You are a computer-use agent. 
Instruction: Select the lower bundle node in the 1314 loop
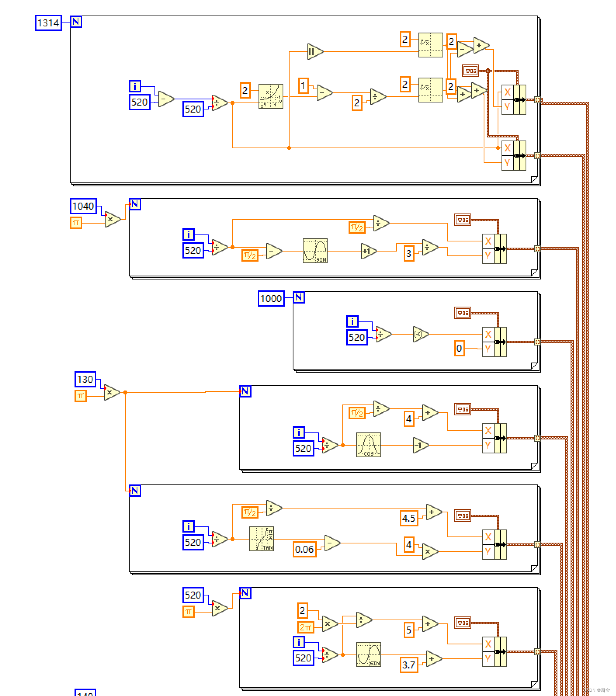click(514, 156)
